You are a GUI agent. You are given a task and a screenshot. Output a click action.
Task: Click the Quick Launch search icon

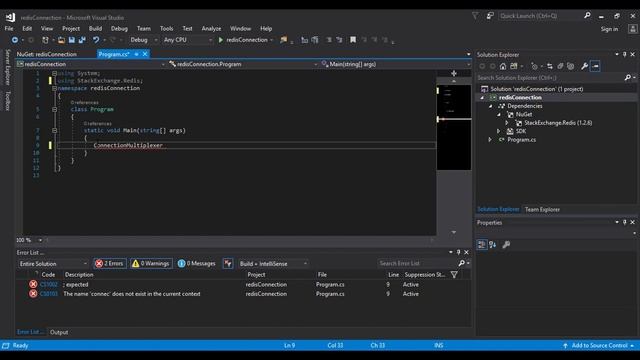point(587,16)
